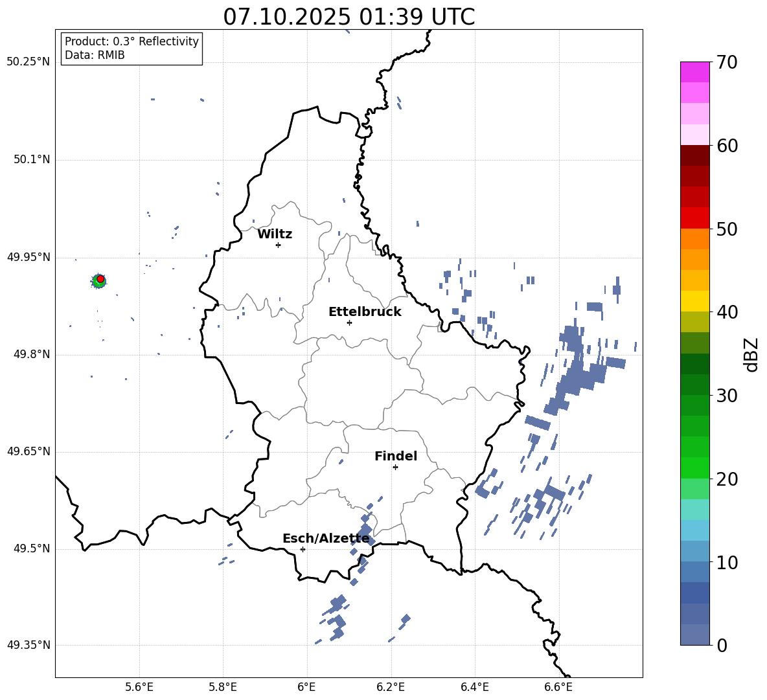Image resolution: width=767 pixels, height=700 pixels.
Task: Click the colorbar tick value 20
Action: 727,479
